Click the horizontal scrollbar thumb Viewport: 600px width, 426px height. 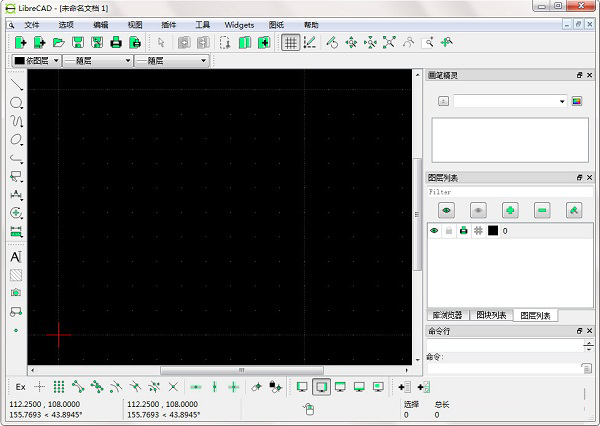coord(242,370)
